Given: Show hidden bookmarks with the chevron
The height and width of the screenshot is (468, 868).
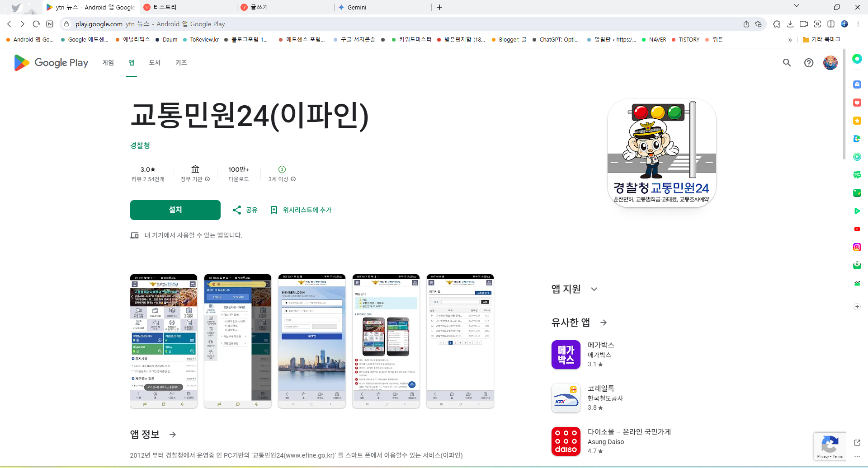Looking at the screenshot, I should point(790,40).
